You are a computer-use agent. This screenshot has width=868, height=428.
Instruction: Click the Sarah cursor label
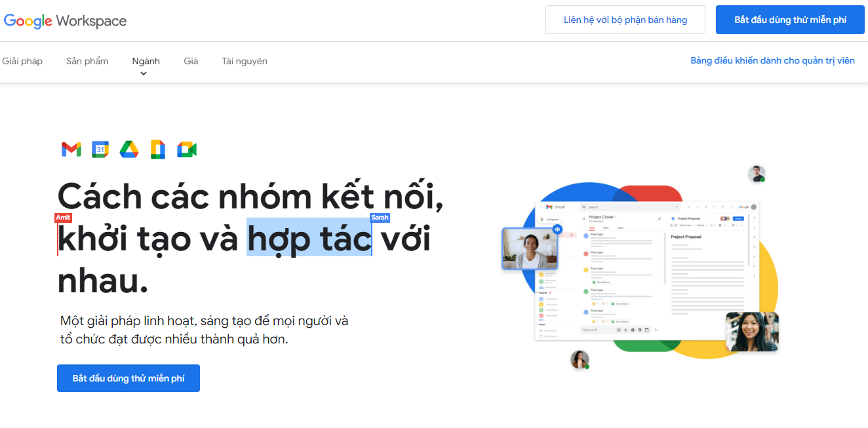pos(380,218)
